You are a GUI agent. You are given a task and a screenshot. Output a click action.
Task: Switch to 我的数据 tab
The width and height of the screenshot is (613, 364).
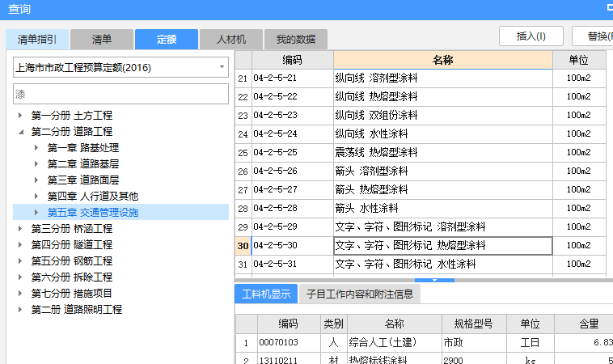[x=296, y=40]
